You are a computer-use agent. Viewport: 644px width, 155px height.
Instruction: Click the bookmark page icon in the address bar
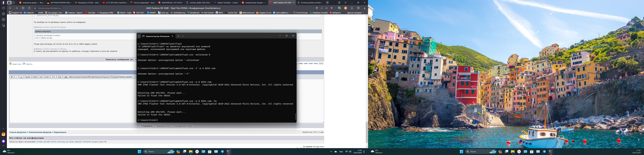[332, 8]
